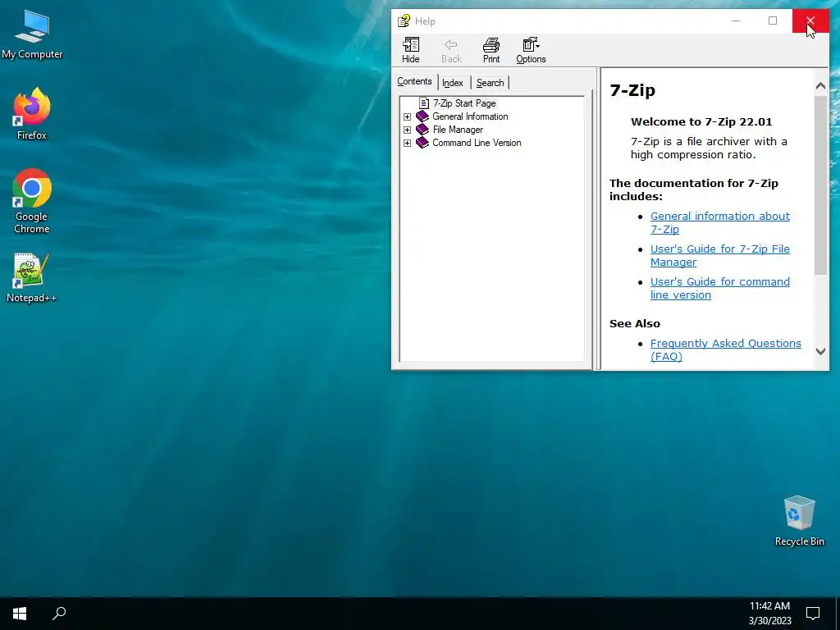Open the My Computer desktop icon
This screenshot has width=840, height=630.
click(x=32, y=34)
